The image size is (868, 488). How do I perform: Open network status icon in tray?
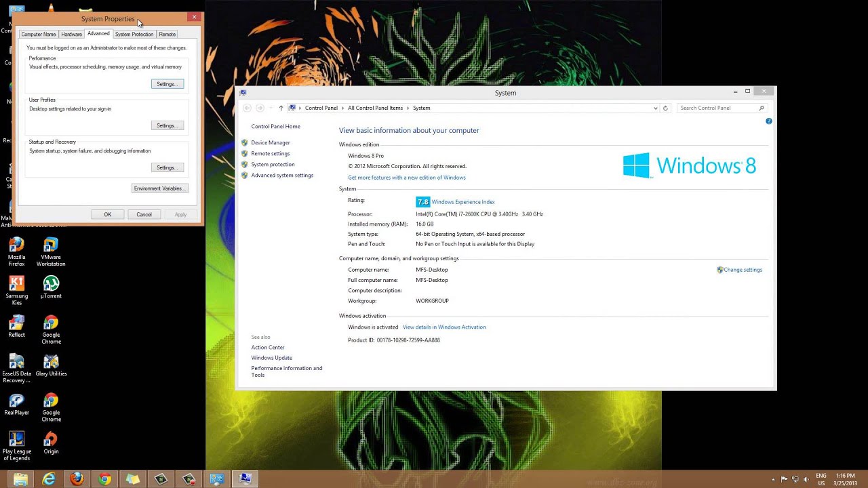(795, 479)
